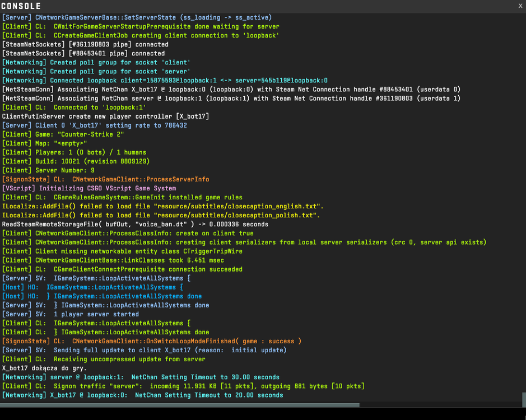526x420 pixels.
Task: Select the "Signon traffic "server"" line
Action: (x=183, y=386)
